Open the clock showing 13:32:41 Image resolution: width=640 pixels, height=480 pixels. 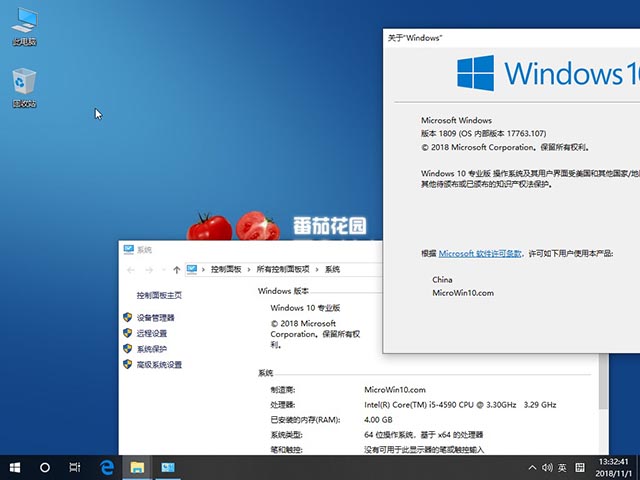613,468
